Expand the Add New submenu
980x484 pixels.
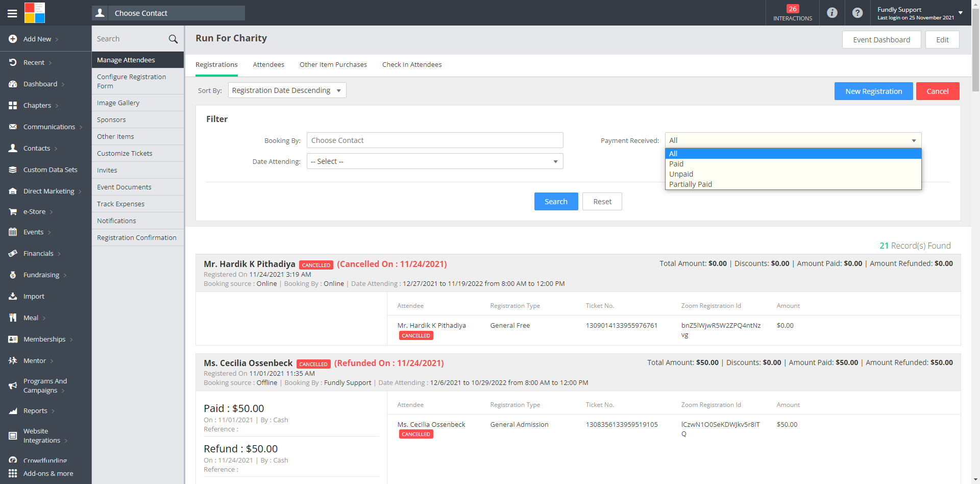pyautogui.click(x=57, y=39)
